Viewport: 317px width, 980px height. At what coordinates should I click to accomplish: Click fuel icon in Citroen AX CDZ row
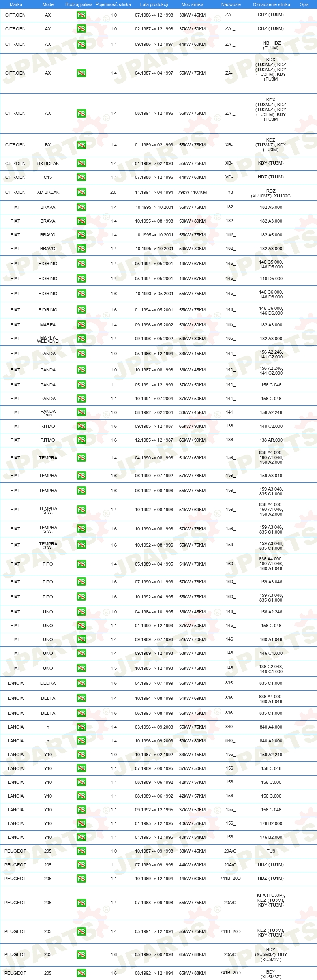(x=81, y=29)
